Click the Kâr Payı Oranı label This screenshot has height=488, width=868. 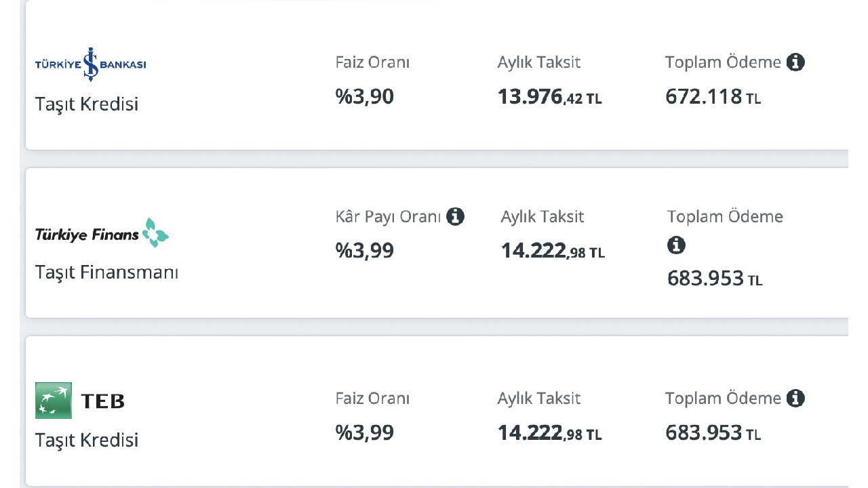388,218
